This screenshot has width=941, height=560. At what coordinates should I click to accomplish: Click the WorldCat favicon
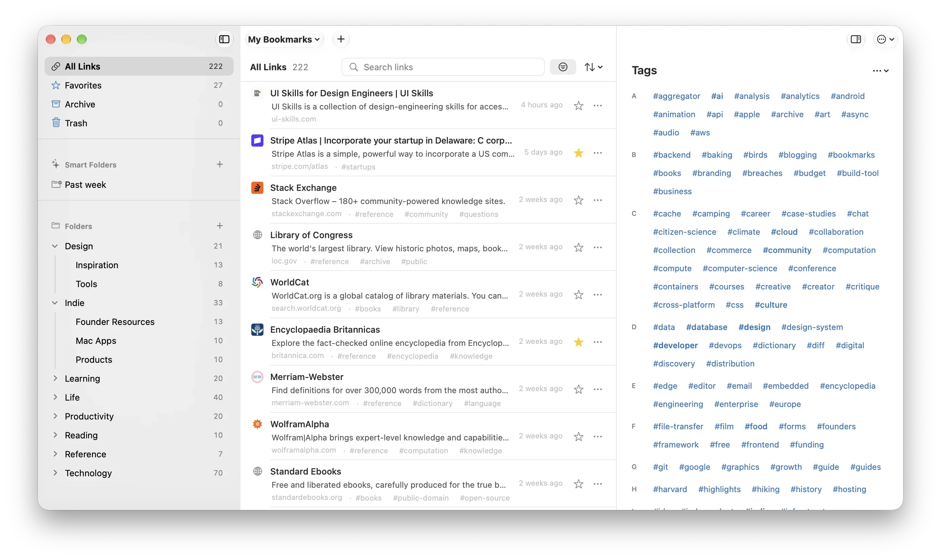coord(257,282)
